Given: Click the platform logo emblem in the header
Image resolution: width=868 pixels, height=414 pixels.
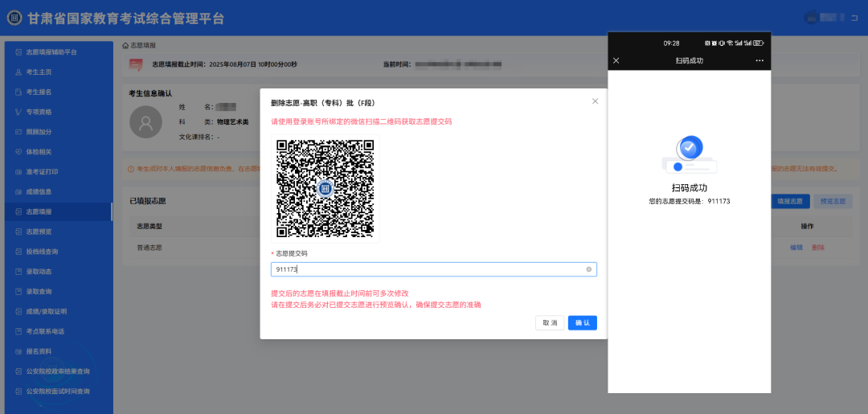Looking at the screenshot, I should tap(14, 18).
